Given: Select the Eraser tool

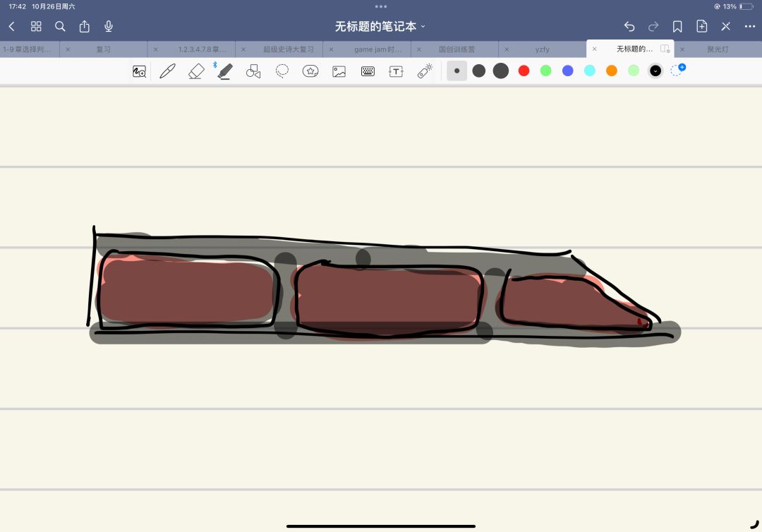Looking at the screenshot, I should pos(196,71).
